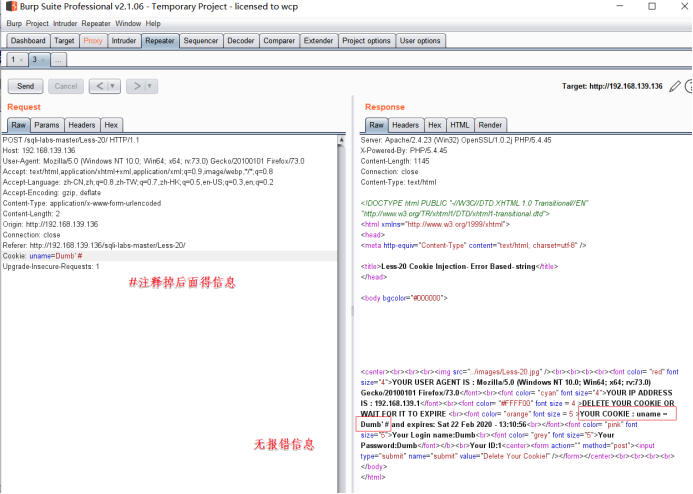This screenshot has height=494, width=693.
Task: Switch to the Extender tab
Action: click(318, 41)
